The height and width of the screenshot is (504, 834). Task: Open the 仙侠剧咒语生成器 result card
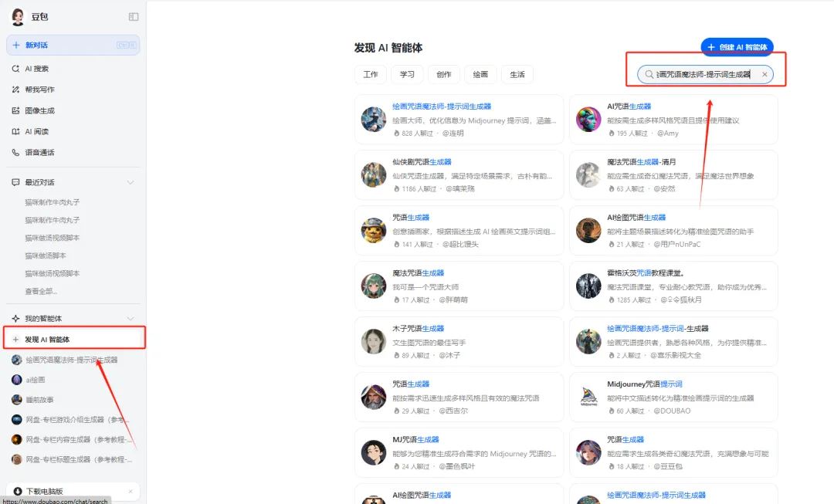pyautogui.click(x=459, y=175)
